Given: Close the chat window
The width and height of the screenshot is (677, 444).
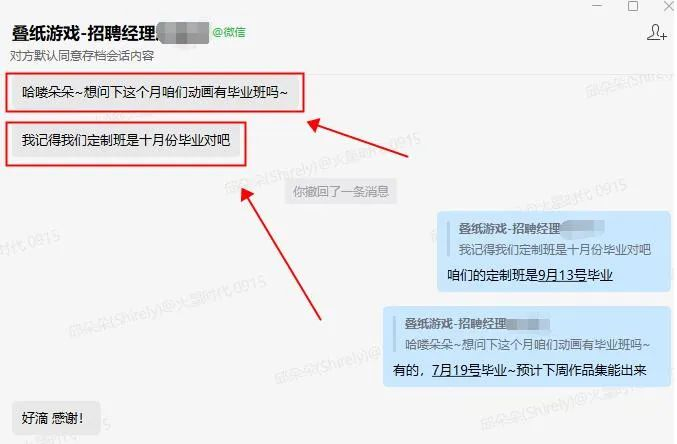Looking at the screenshot, I should coord(669,6).
